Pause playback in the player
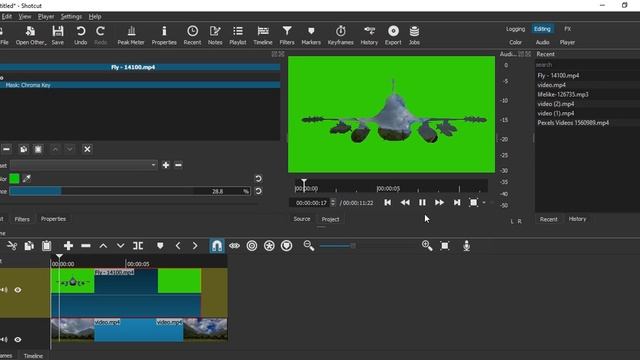The image size is (640, 360). [422, 202]
